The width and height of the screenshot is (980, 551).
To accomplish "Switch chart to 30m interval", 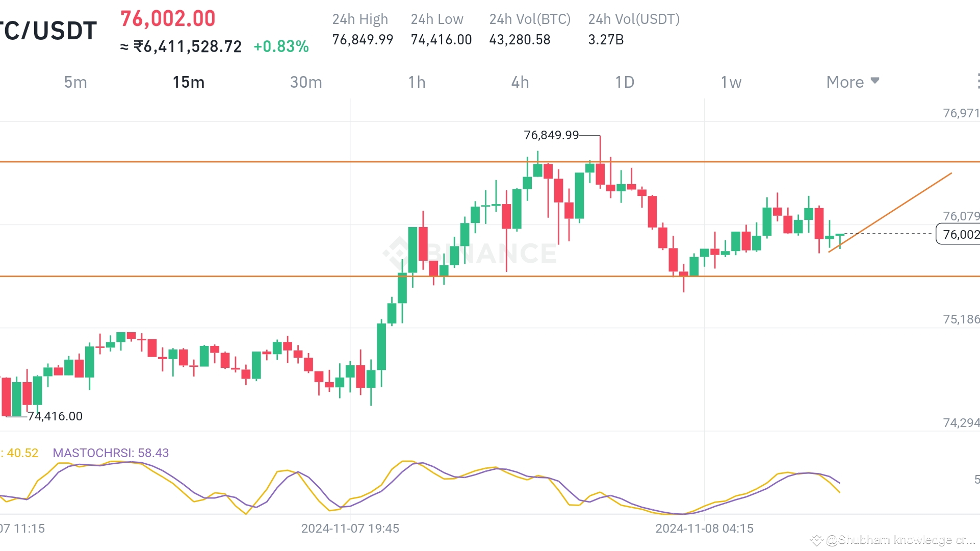I will click(x=306, y=82).
